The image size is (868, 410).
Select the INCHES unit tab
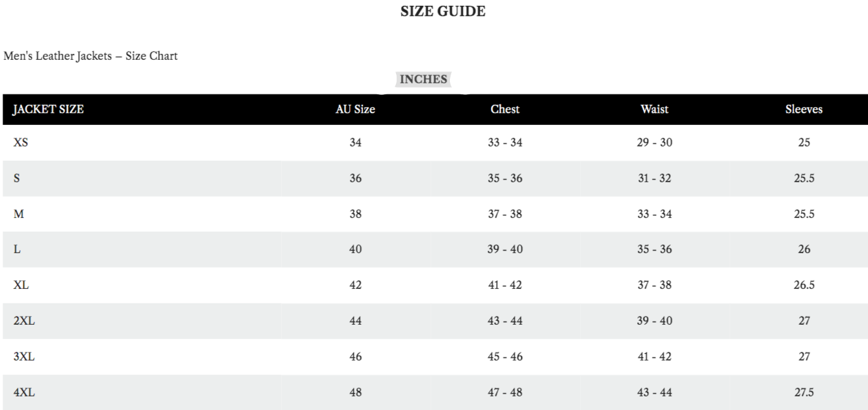(423, 79)
